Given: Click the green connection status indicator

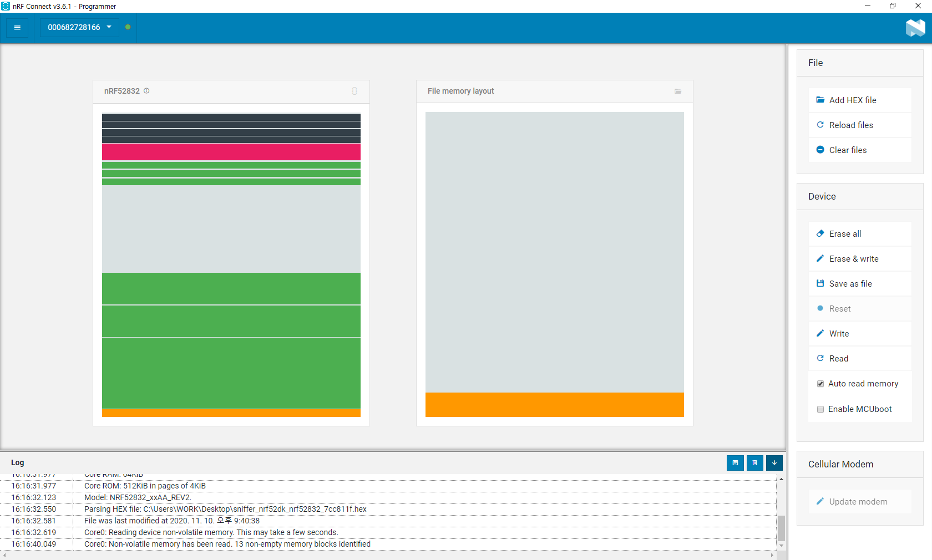Looking at the screenshot, I should (128, 27).
